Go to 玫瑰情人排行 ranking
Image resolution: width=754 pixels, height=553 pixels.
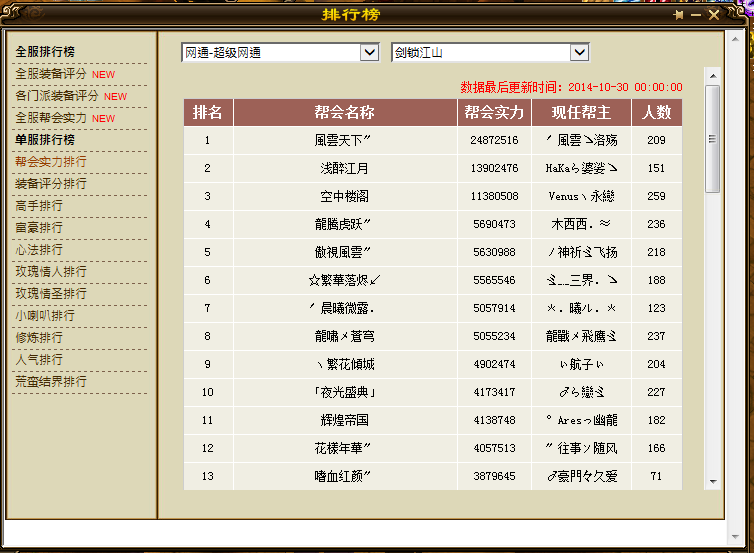tap(51, 272)
